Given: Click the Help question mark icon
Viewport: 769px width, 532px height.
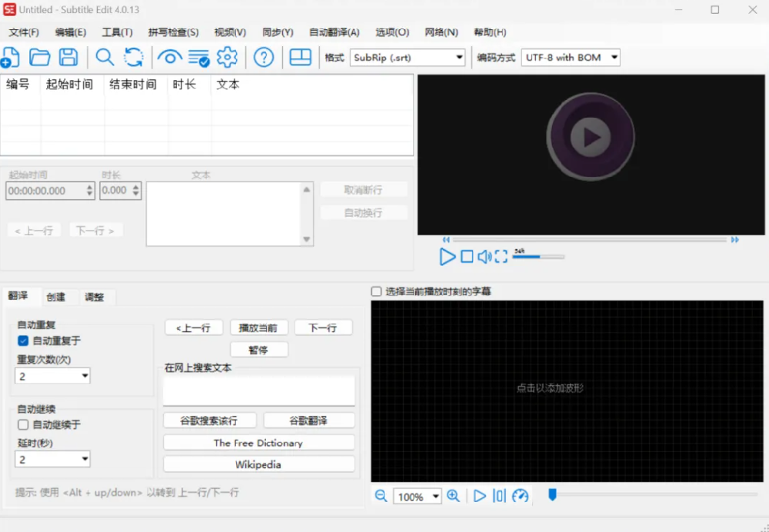Looking at the screenshot, I should click(264, 57).
